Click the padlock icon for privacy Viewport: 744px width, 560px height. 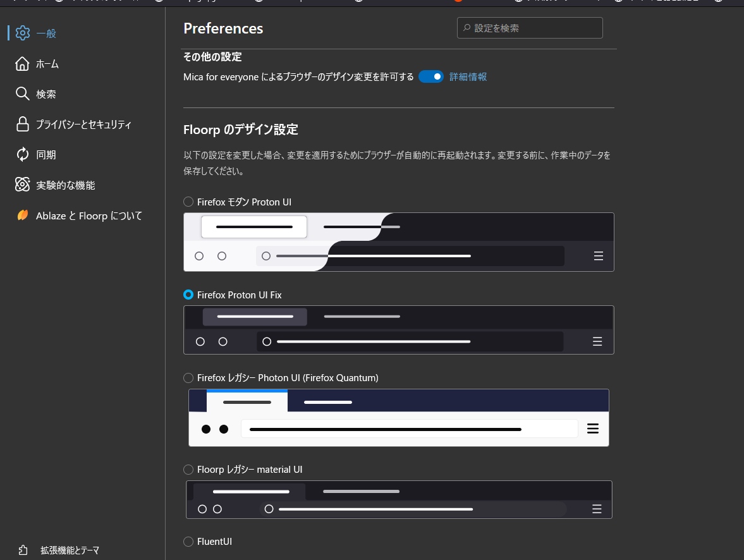click(22, 125)
